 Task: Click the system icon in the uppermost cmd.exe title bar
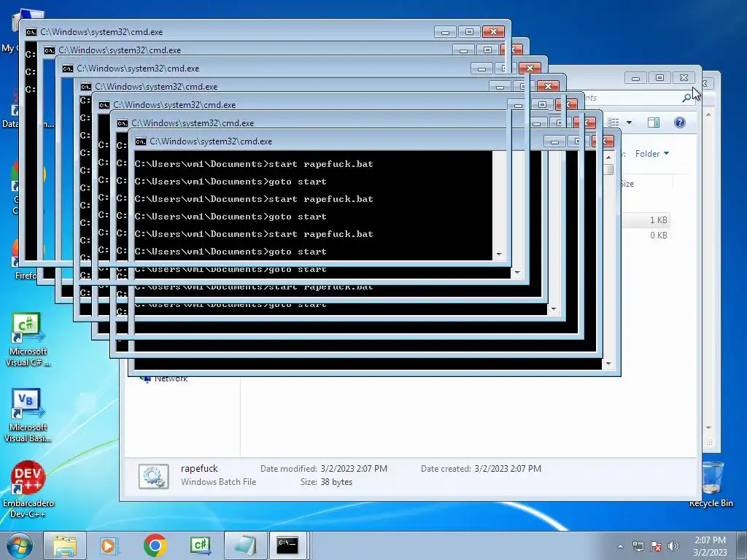(x=31, y=32)
